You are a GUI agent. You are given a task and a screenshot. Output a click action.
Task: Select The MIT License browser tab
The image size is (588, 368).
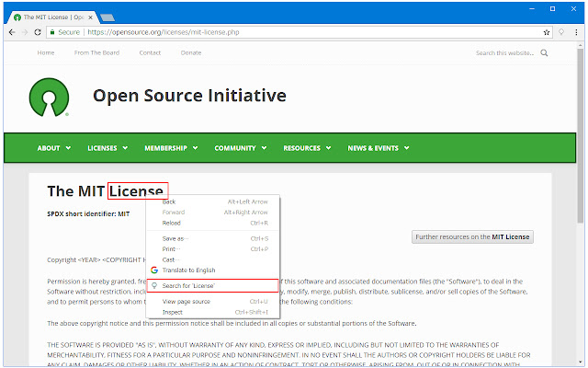[52, 17]
